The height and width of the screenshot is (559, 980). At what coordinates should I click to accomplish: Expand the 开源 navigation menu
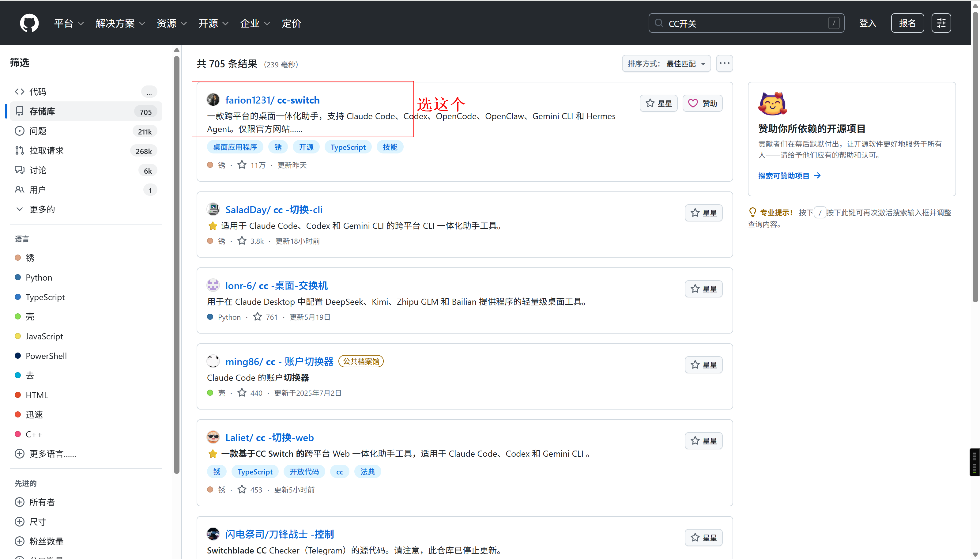[x=213, y=23]
